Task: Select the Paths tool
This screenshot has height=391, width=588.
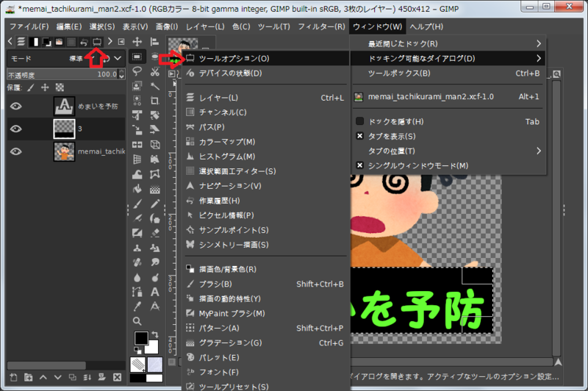Action: tap(137, 292)
